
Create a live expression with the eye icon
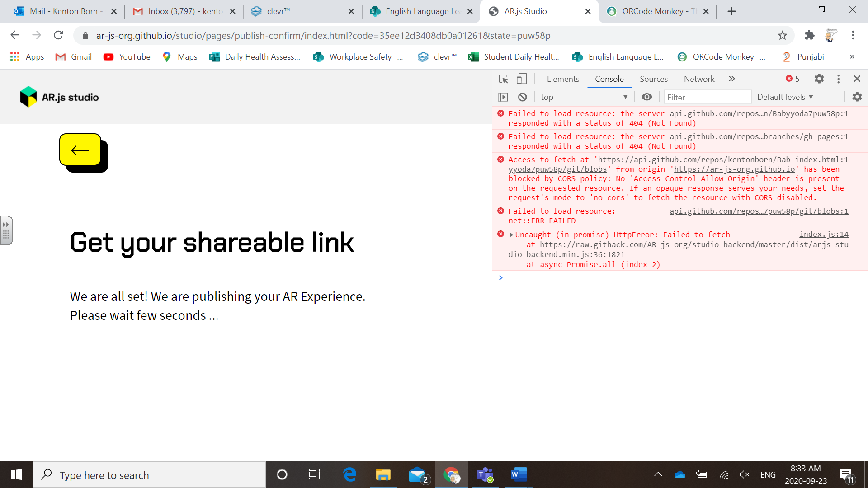pyautogui.click(x=647, y=97)
